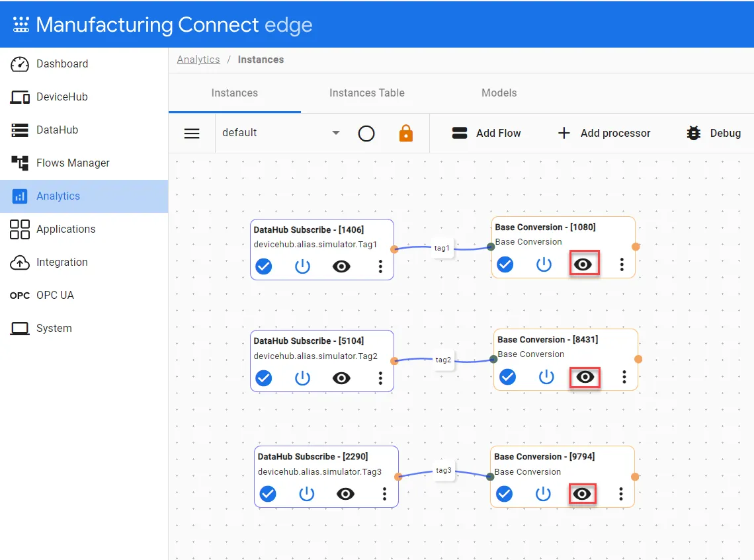Click the Analytics breadcrumb link
The width and height of the screenshot is (754, 560).
pyautogui.click(x=198, y=60)
